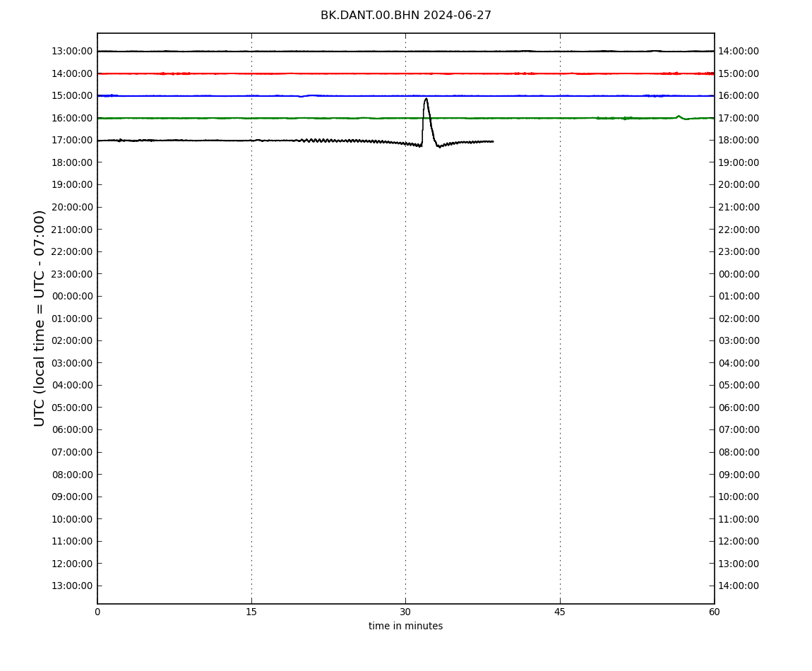This screenshot has width=812, height=671.
Task: Click left-axis label 03:00:00
Action: [72, 363]
